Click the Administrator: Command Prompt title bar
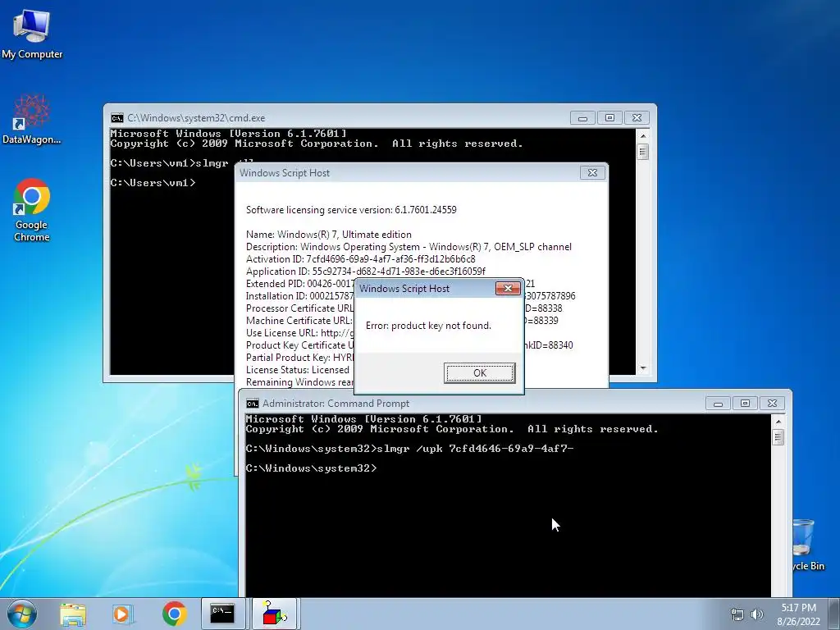The height and width of the screenshot is (630, 840). click(477, 404)
